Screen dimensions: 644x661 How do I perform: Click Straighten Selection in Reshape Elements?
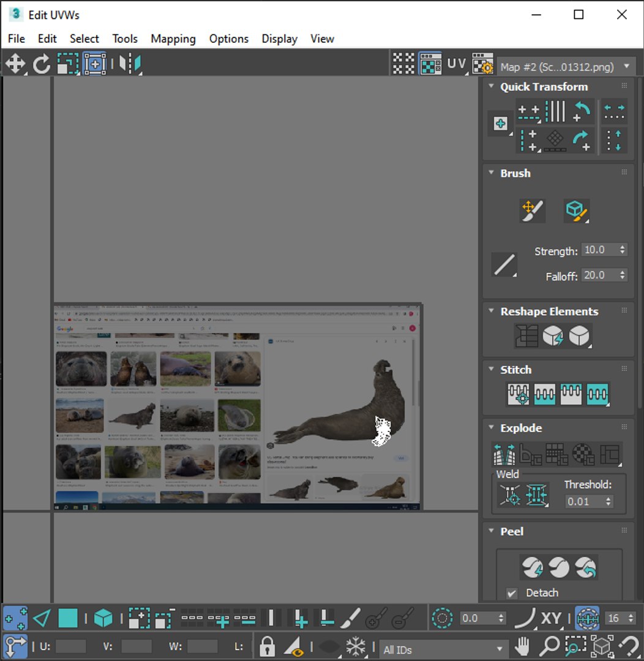tap(526, 336)
